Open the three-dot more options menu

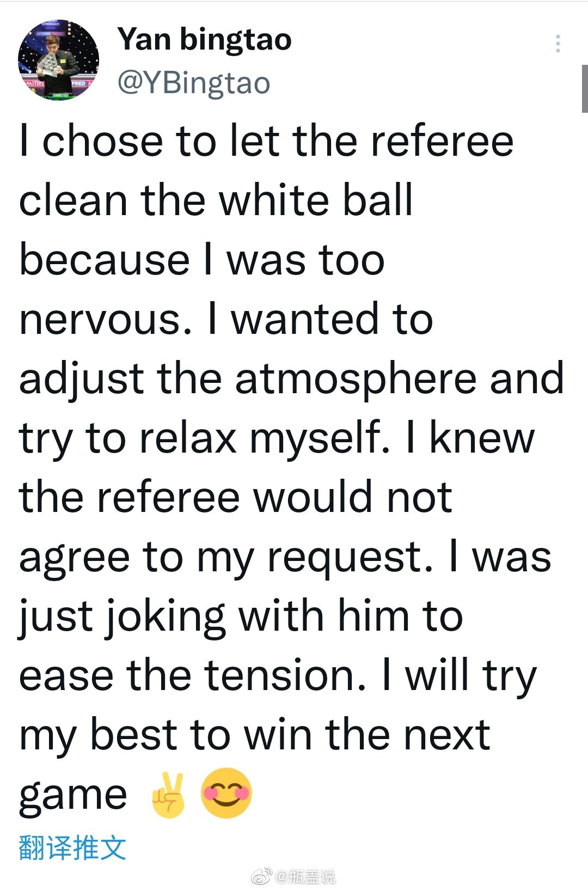[x=558, y=44]
